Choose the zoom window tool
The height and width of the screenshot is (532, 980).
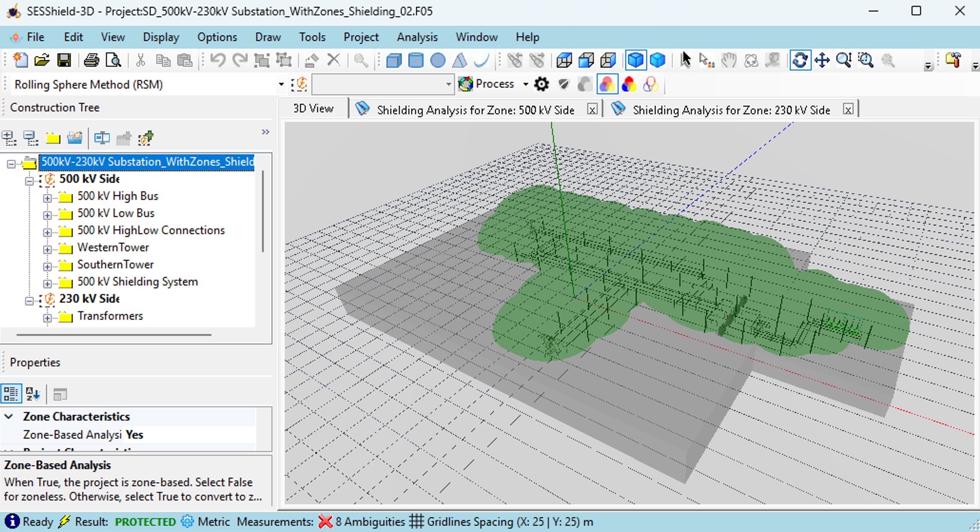coord(866,60)
